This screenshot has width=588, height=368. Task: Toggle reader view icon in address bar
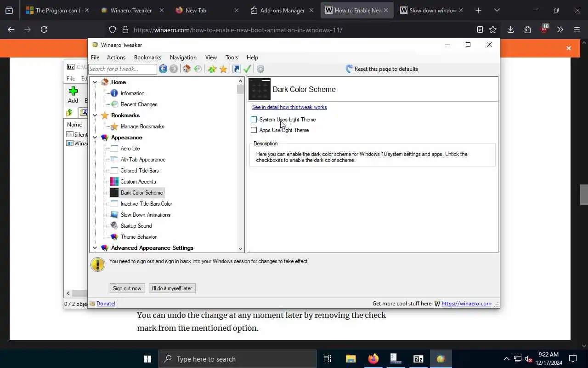click(x=480, y=29)
